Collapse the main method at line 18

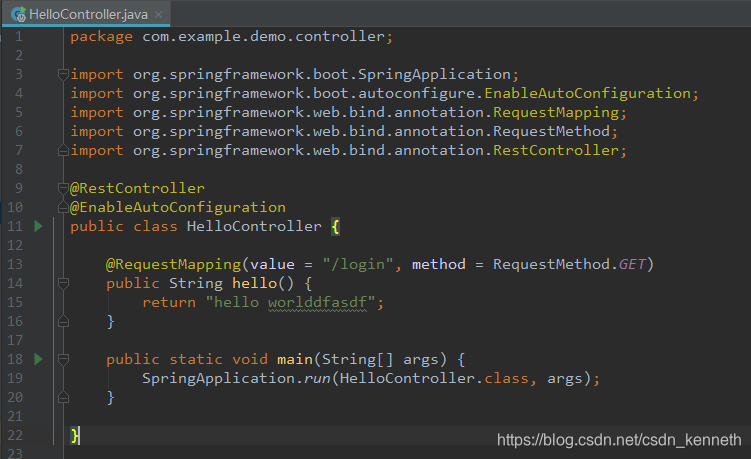63,359
